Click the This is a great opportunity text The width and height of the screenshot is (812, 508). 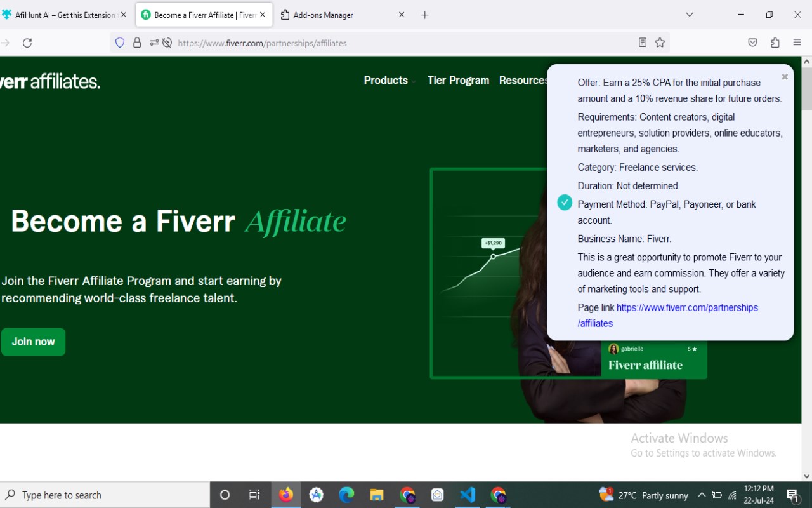[681, 273]
